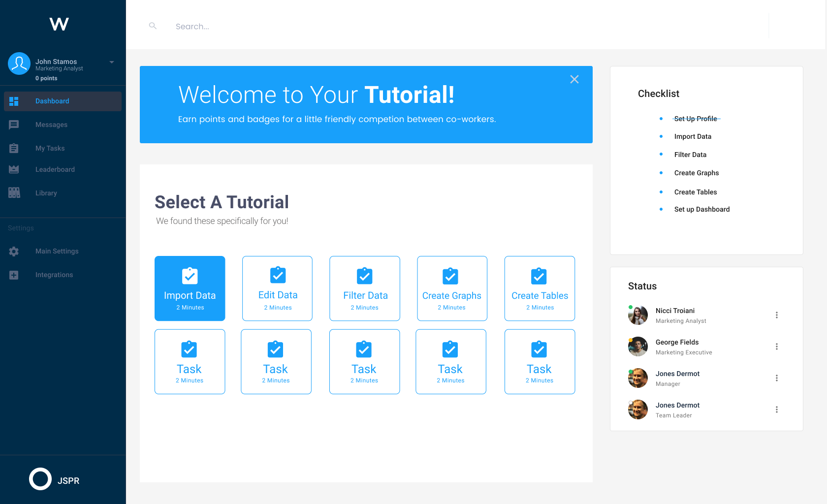
Task: Click the 0 points label
Action: (46, 79)
